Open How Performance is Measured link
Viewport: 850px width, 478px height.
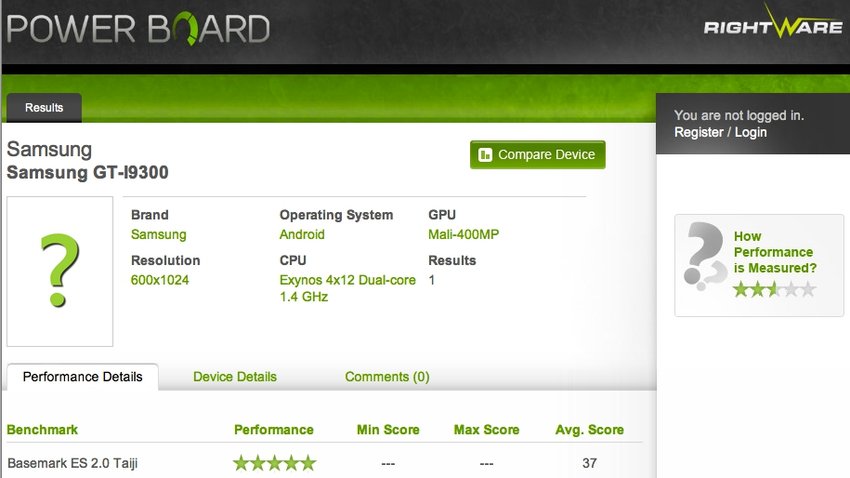click(x=775, y=252)
